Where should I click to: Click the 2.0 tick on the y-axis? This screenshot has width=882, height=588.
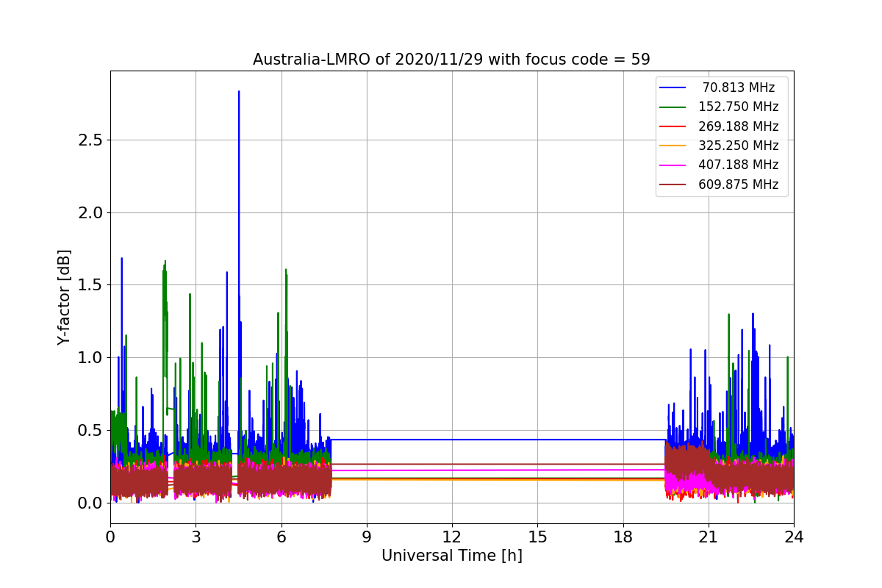[x=90, y=212]
